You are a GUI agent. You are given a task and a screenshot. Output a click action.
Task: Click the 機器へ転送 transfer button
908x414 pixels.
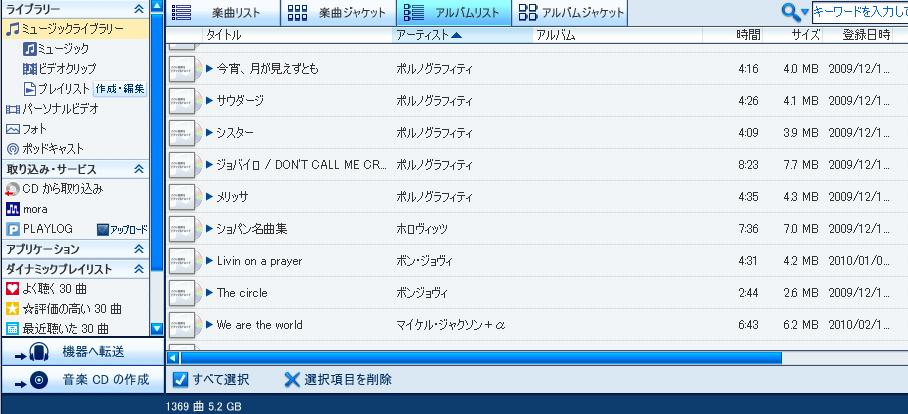point(82,351)
